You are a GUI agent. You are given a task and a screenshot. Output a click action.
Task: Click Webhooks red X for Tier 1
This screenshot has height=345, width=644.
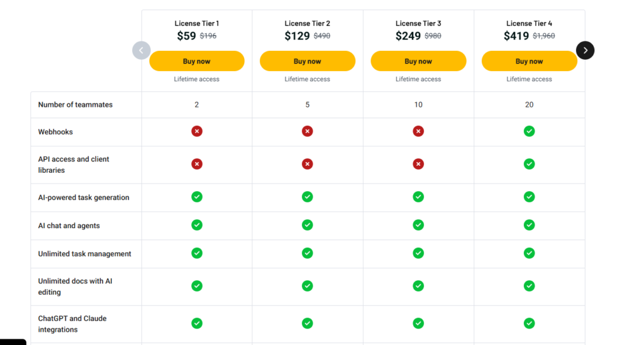click(197, 131)
